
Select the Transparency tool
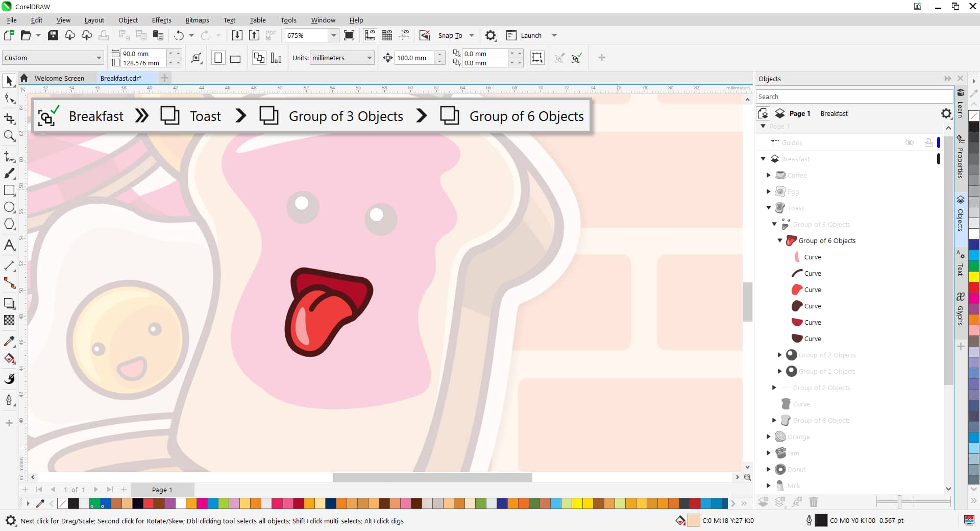click(9, 320)
